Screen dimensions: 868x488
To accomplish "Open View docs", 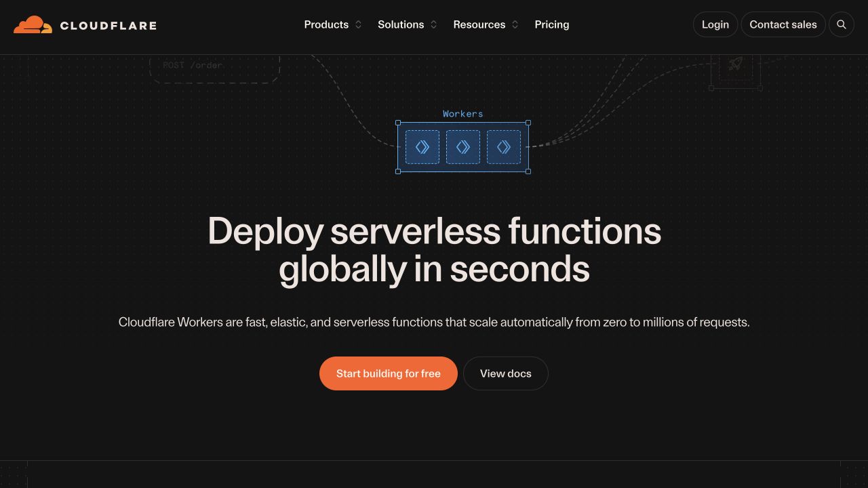I will (506, 373).
